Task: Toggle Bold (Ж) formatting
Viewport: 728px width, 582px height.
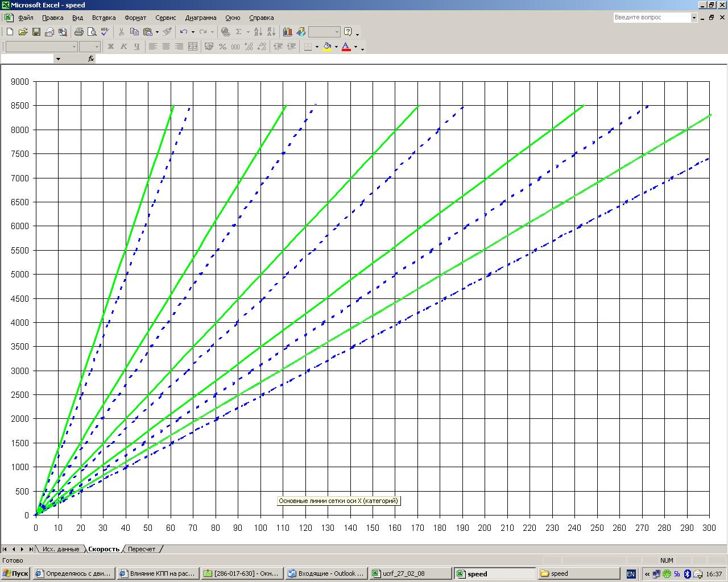Action: tap(111, 47)
